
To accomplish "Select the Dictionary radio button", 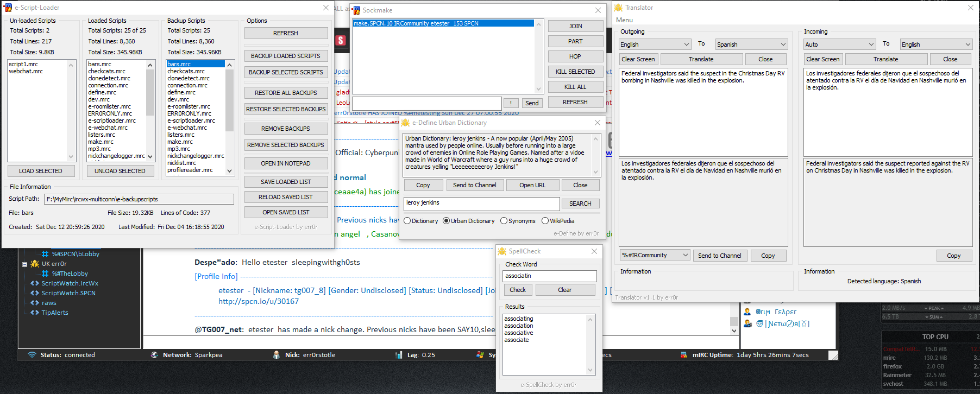I will tap(407, 221).
